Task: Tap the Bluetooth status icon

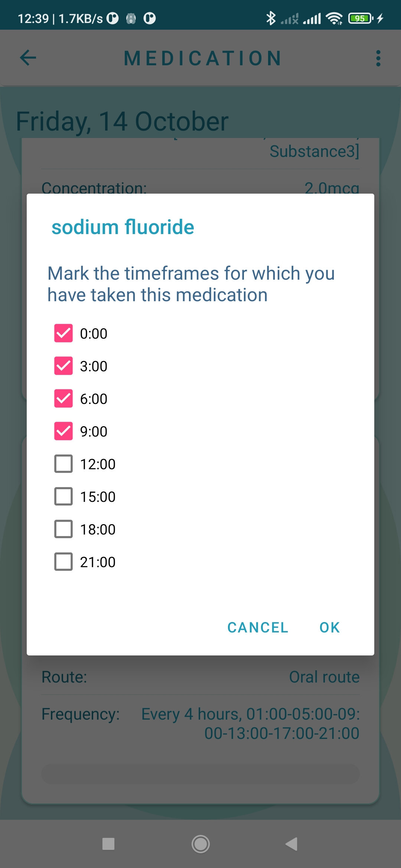Action: tap(271, 18)
